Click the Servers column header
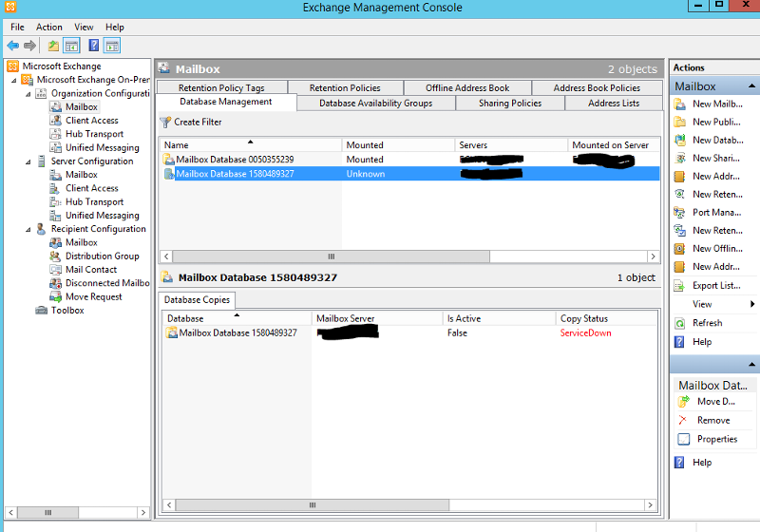 pos(511,144)
